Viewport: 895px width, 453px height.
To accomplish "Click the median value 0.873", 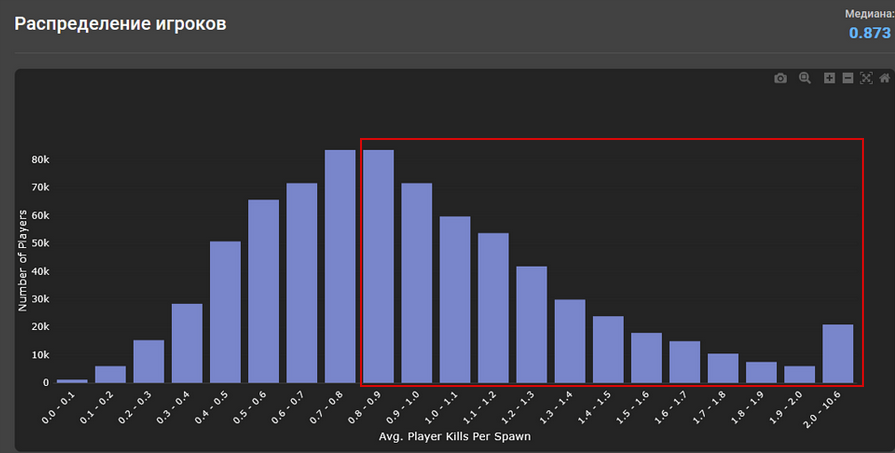I will point(869,33).
